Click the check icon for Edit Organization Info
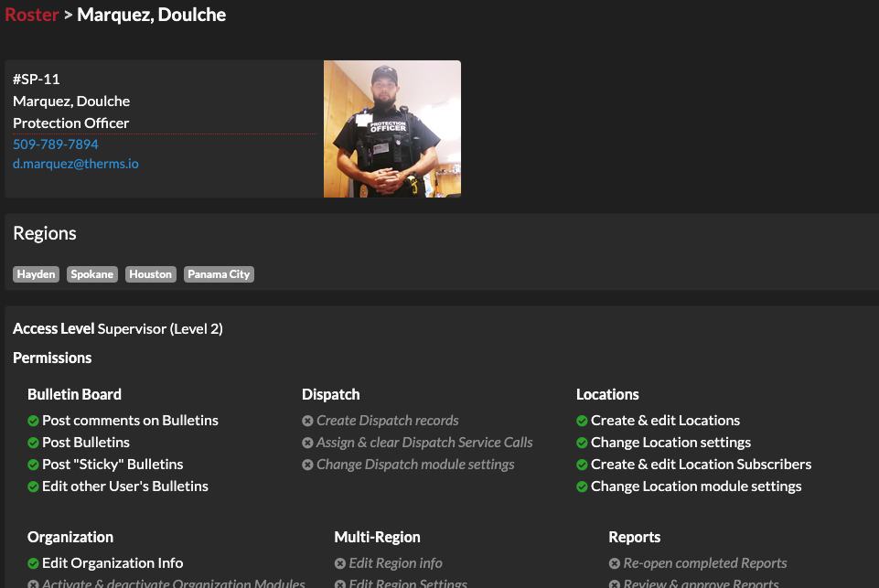This screenshot has height=588, width=879. pyautogui.click(x=33, y=562)
